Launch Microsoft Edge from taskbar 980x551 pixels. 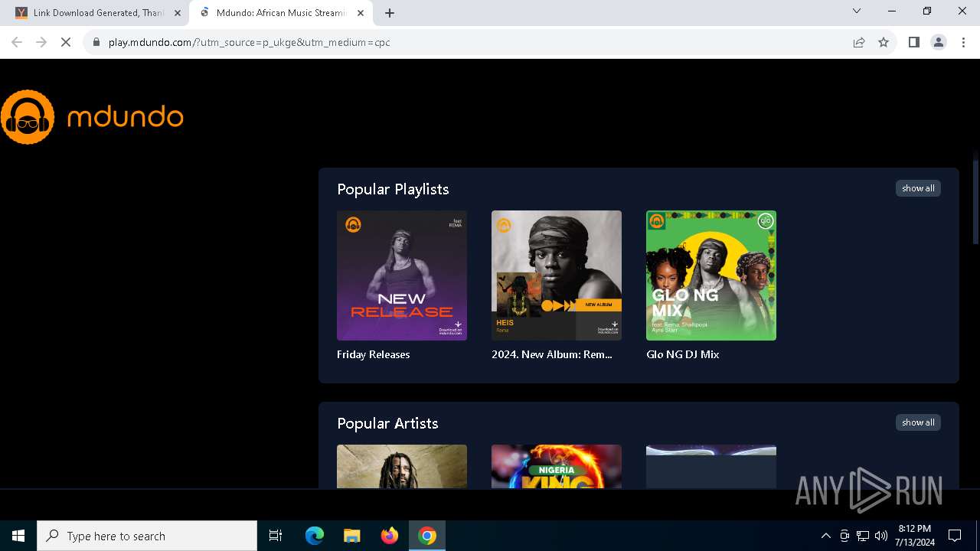click(x=315, y=536)
